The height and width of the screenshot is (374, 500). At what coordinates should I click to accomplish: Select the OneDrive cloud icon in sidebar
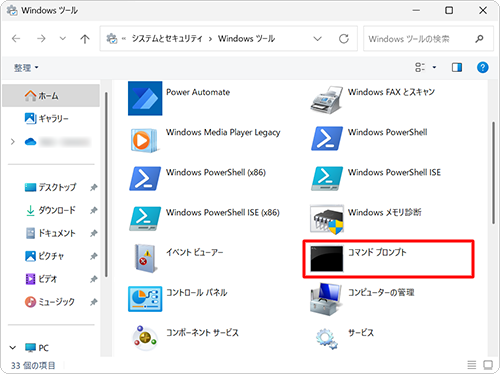pos(30,142)
